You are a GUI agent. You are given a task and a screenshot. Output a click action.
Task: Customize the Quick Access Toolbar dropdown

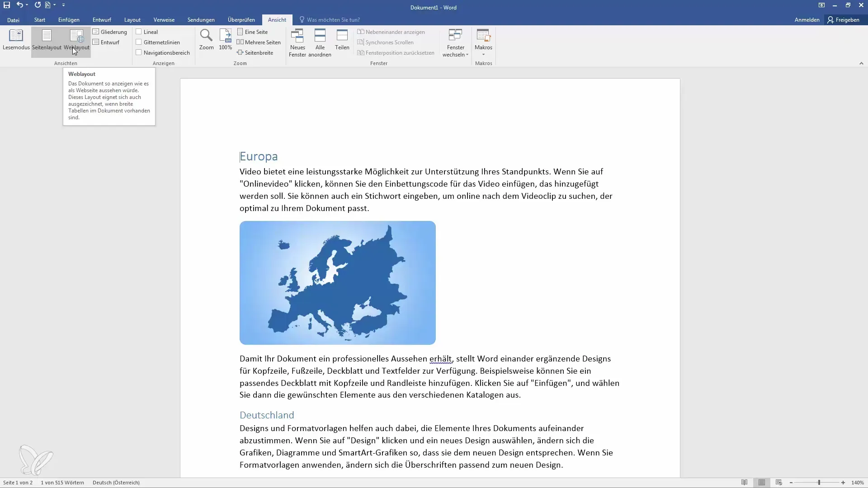pos(63,5)
